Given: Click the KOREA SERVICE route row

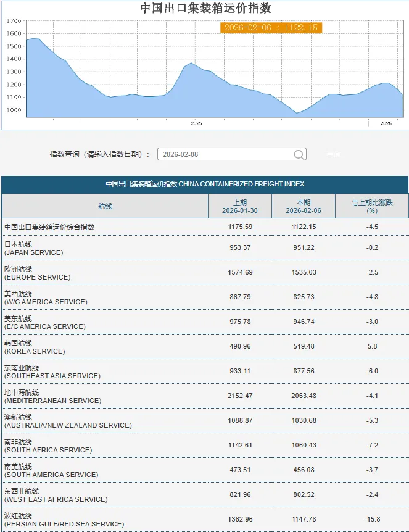Looking at the screenshot, I should 205,347.
